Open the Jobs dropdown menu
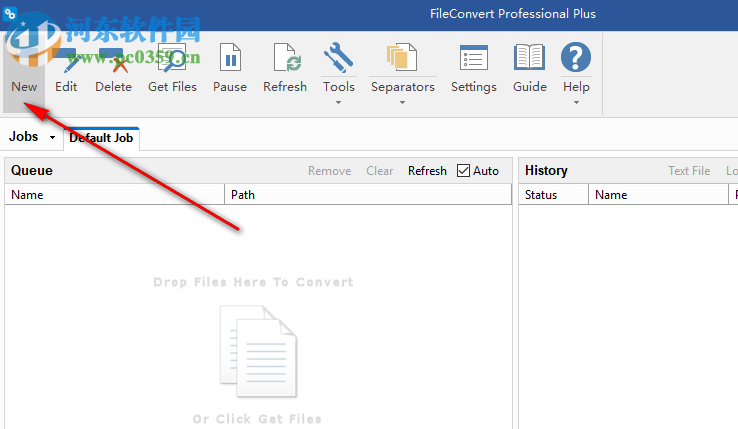The width and height of the screenshot is (738, 429). point(32,137)
